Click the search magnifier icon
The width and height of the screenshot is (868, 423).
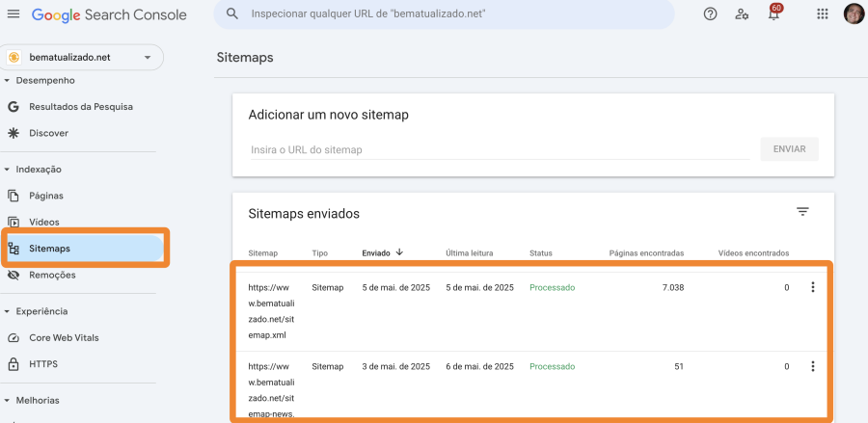tap(232, 13)
